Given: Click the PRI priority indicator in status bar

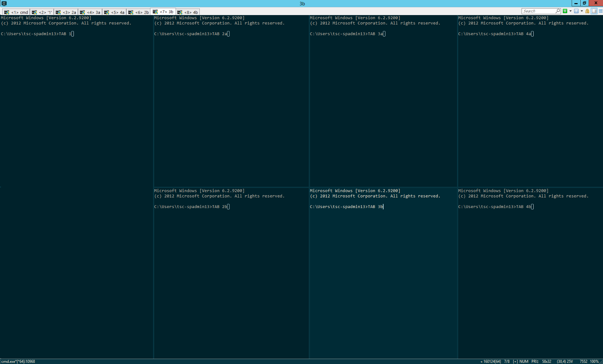Looking at the screenshot, I should [535, 361].
